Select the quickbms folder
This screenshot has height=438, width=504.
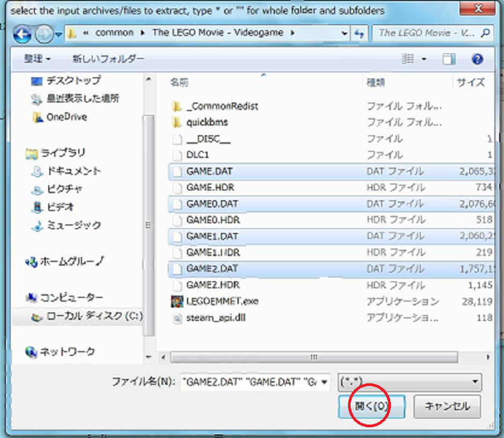(207, 122)
